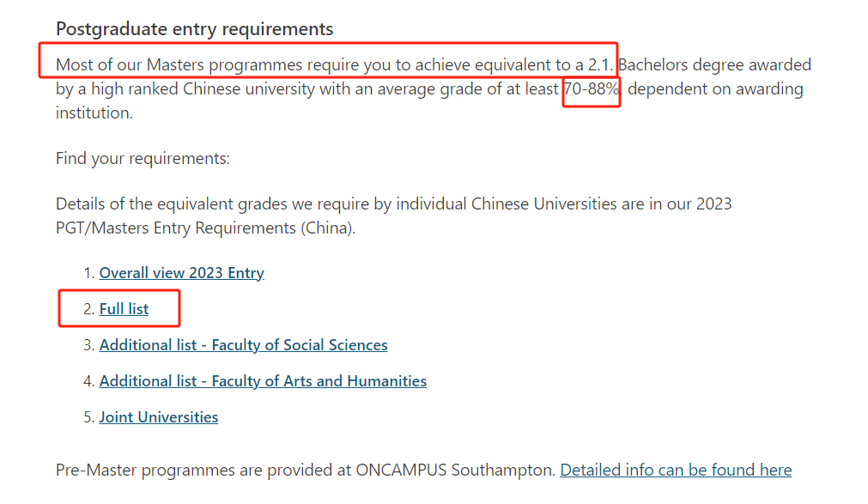The width and height of the screenshot is (868, 504).
Task: Click the dependent on awarding text
Action: coord(715,88)
